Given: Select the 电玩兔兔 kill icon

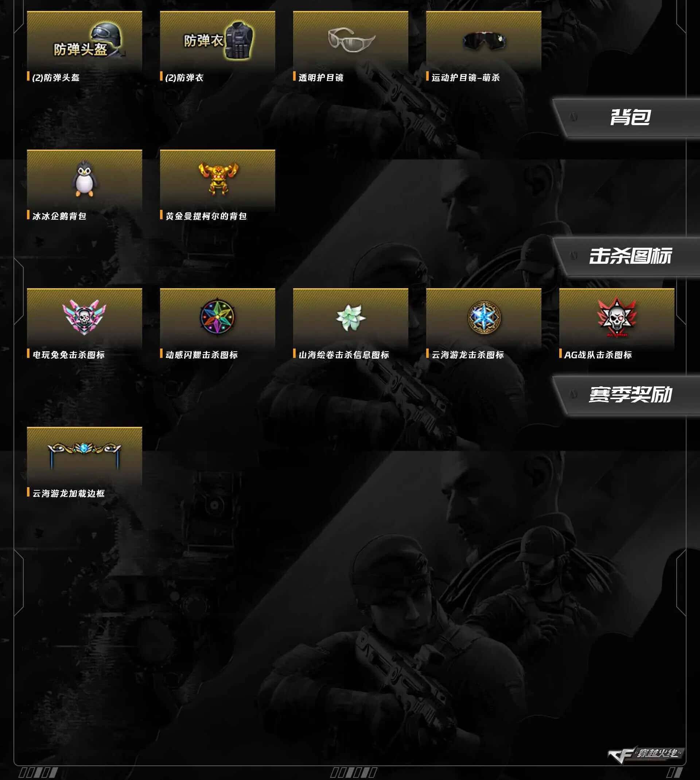Looking at the screenshot, I should [x=84, y=318].
